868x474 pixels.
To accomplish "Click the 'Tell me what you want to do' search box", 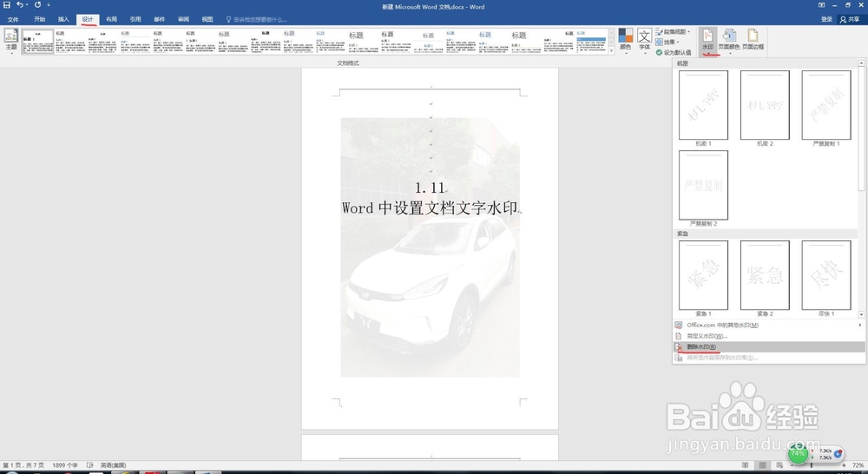I will [x=256, y=19].
